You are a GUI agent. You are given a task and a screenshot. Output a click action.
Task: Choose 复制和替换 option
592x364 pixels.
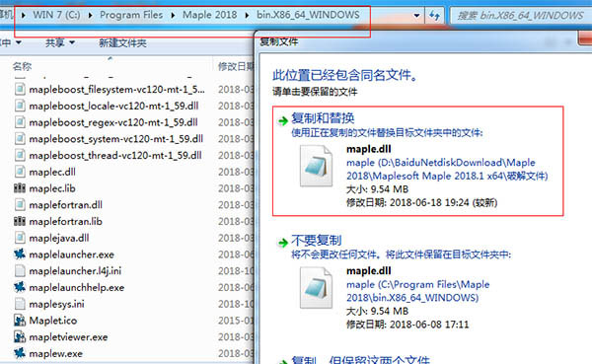pyautogui.click(x=418, y=161)
